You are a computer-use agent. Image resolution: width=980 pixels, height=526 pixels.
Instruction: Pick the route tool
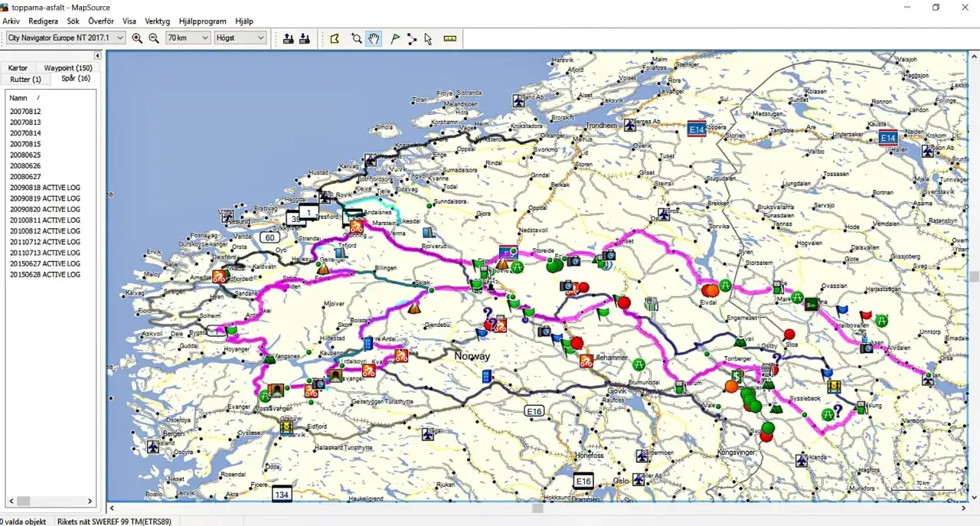[x=412, y=38]
